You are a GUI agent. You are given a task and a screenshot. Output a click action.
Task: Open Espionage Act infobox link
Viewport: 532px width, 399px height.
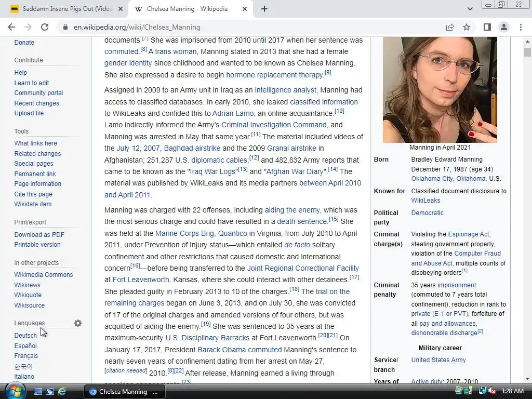point(469,234)
